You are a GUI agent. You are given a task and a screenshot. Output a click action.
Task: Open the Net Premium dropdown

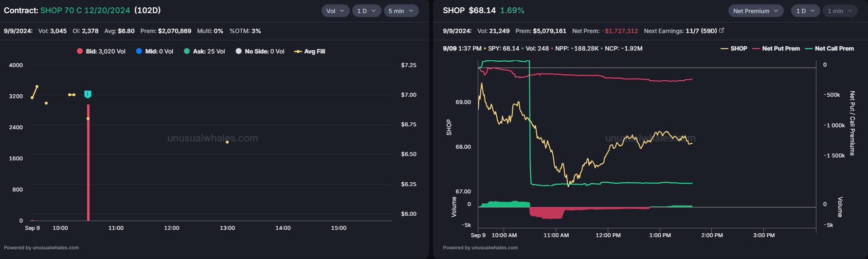756,11
